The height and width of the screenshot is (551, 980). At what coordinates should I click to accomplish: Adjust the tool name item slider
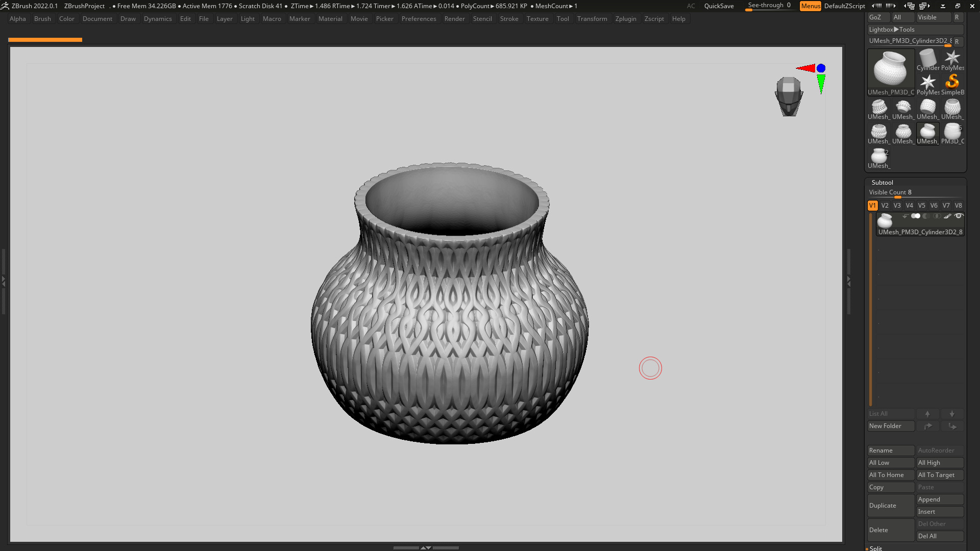(x=910, y=41)
